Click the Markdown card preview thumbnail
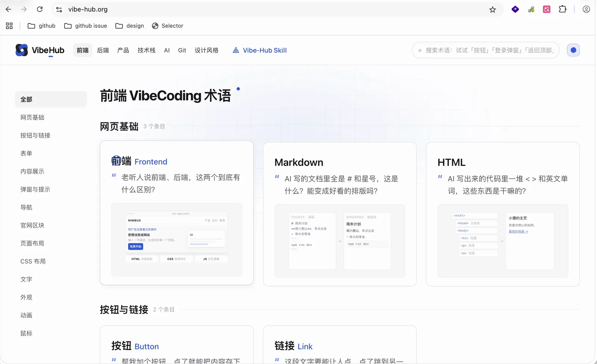 point(340,241)
